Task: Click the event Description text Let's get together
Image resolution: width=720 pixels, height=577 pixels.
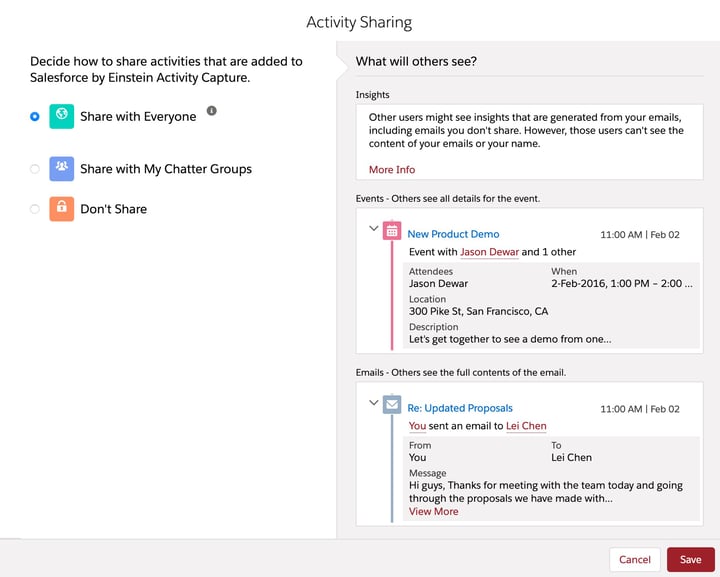Action: (510, 339)
